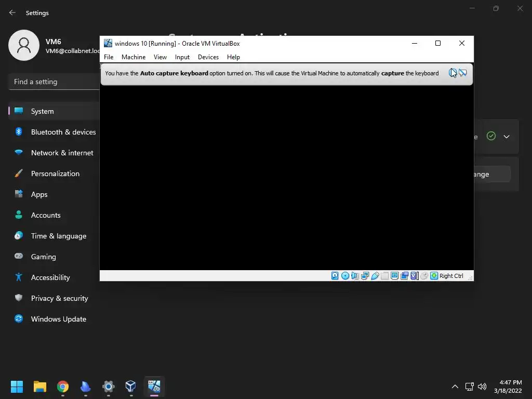Open the network tray icon
This screenshot has height=399, width=532.
click(470, 387)
